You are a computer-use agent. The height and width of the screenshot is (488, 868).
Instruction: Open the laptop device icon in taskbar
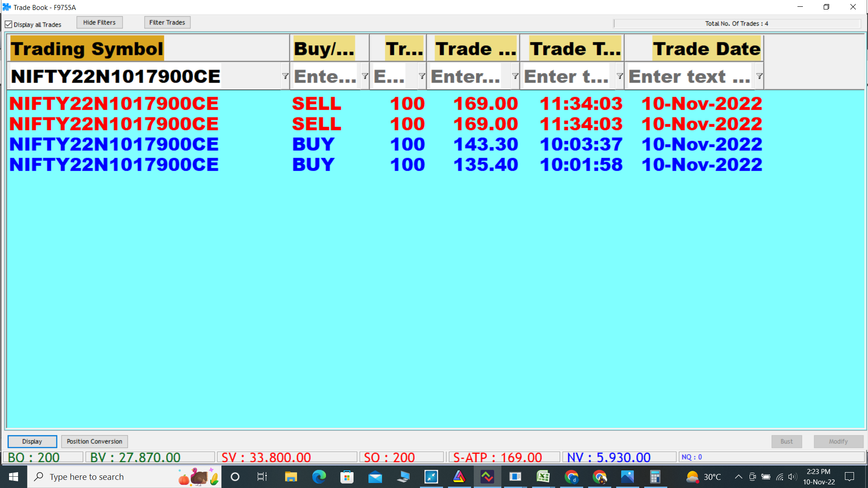(x=403, y=477)
